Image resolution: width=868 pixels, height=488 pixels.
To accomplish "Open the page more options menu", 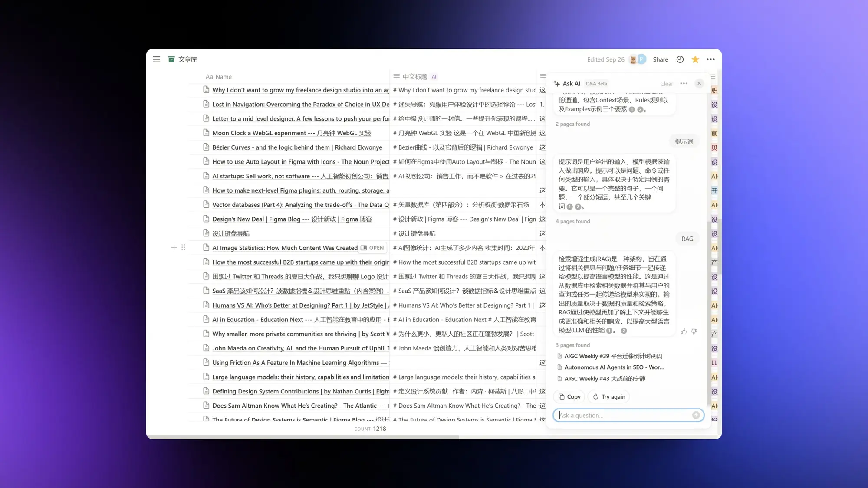I will 710,59.
